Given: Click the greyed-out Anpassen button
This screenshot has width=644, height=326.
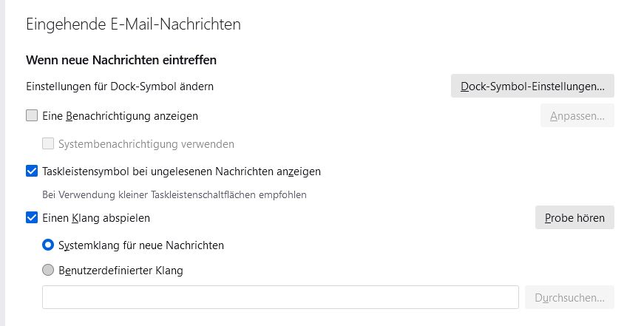Looking at the screenshot, I should click(577, 116).
